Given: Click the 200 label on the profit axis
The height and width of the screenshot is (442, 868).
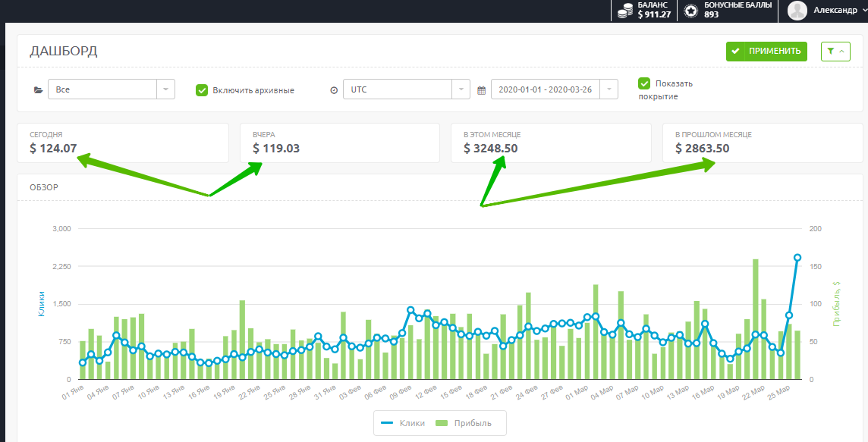Looking at the screenshot, I should point(816,228).
